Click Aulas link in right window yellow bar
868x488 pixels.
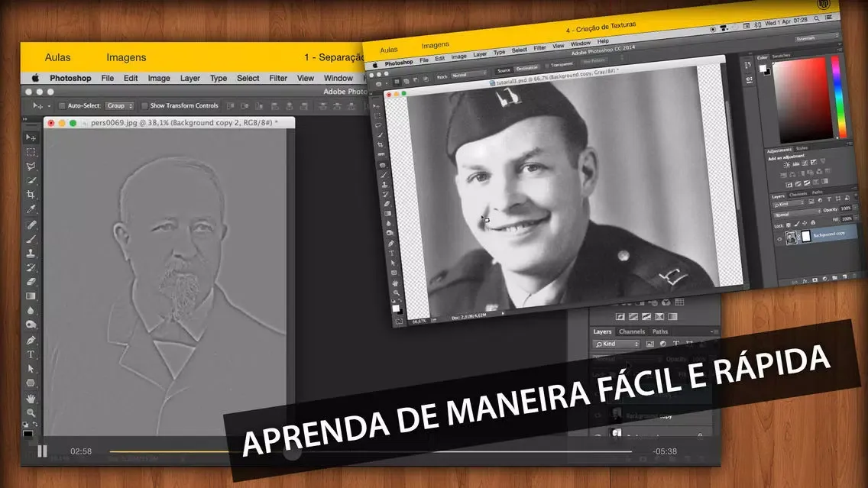[389, 50]
